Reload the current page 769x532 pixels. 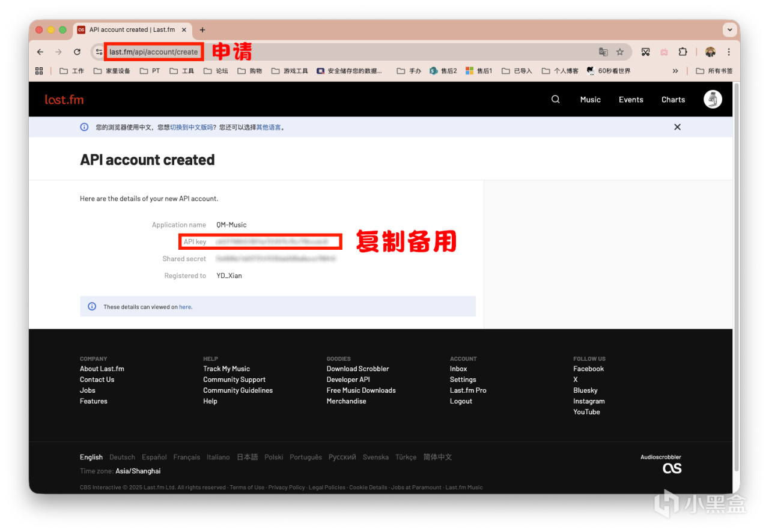point(77,52)
